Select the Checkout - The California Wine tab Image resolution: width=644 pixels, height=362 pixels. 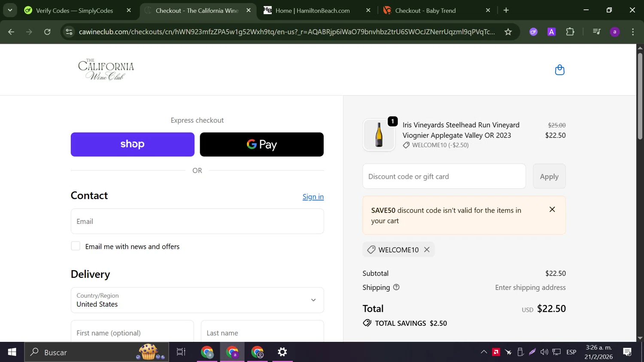click(x=197, y=10)
